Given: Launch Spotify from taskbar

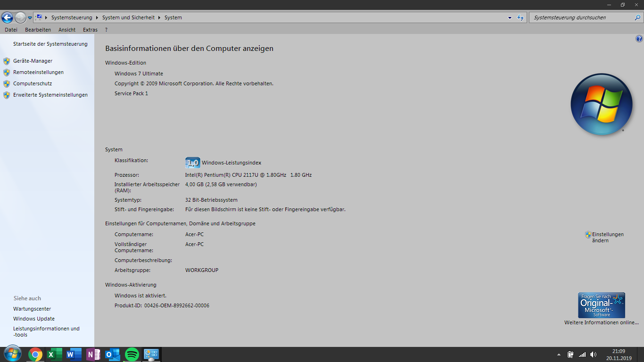Looking at the screenshot, I should 132,354.
